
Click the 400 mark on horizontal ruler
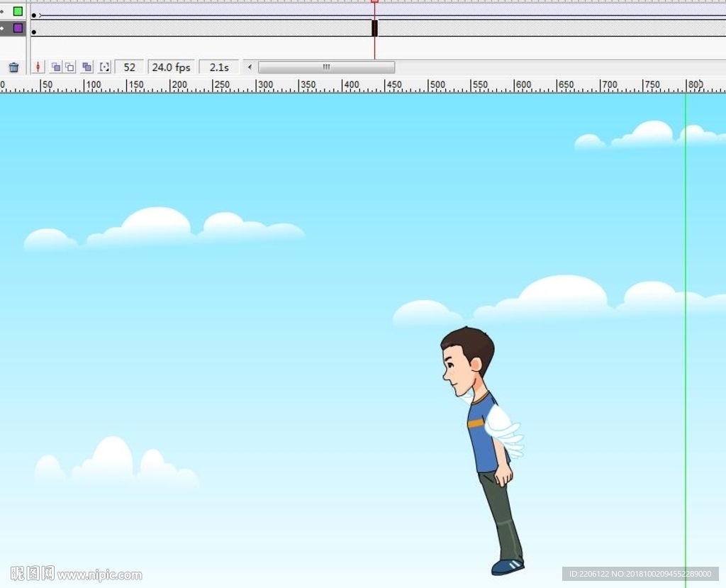coord(352,85)
